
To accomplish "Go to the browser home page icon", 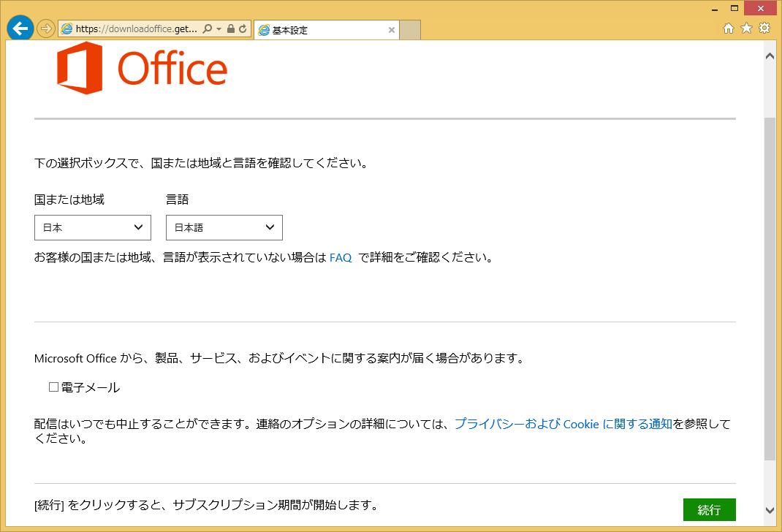I will click(729, 28).
